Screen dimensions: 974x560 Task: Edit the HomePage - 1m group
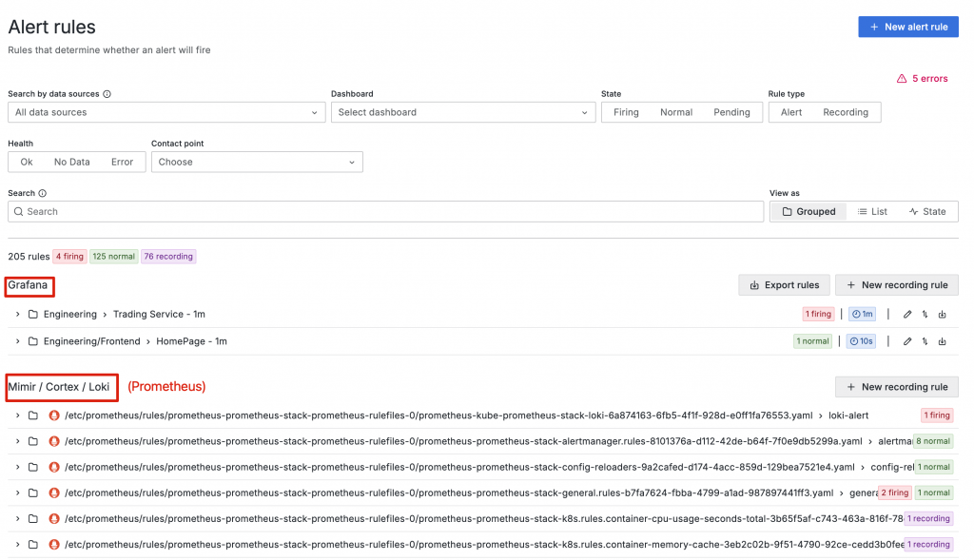pyautogui.click(x=907, y=340)
